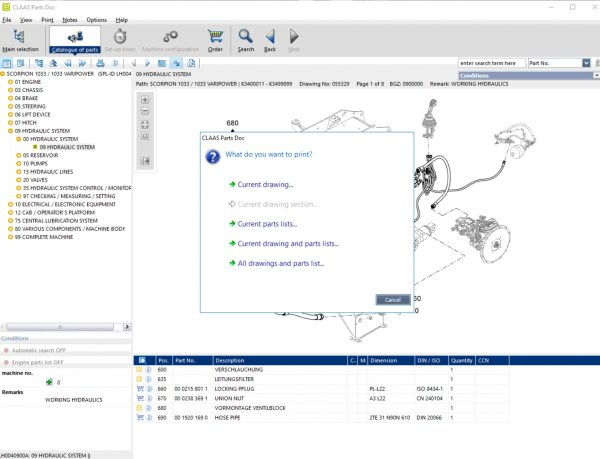Select All drawings and parts list option
The height and width of the screenshot is (459, 600).
tap(280, 264)
